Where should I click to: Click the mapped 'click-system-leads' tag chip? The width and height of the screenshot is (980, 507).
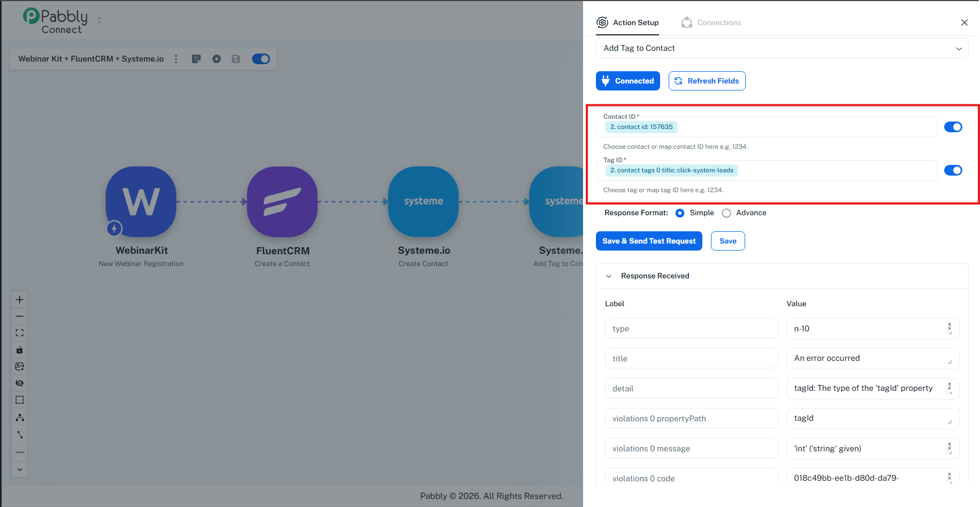(672, 170)
